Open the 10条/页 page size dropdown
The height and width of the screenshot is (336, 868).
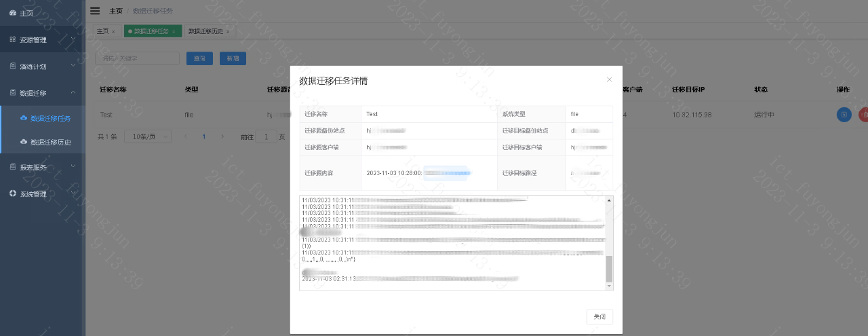tap(146, 136)
